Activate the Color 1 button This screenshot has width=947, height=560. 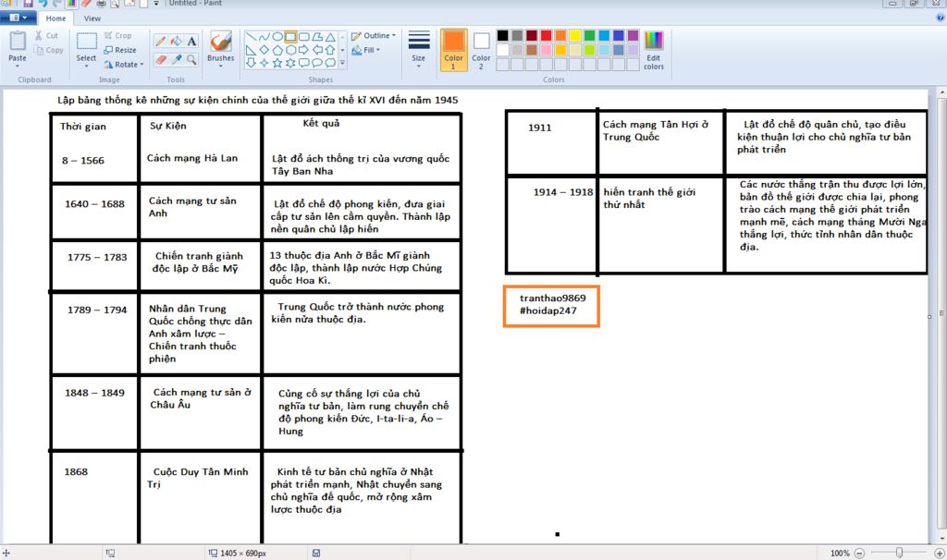(453, 50)
